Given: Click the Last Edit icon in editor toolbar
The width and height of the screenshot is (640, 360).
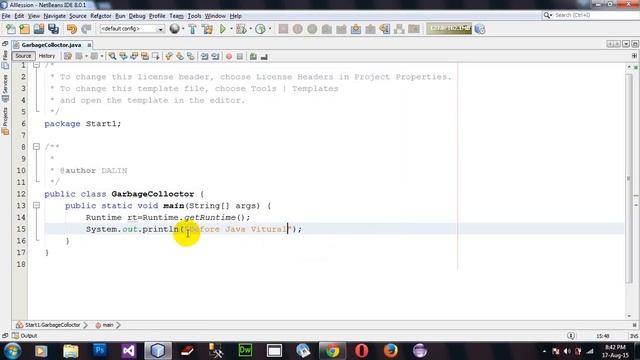Looking at the screenshot, I should pos(68,56).
